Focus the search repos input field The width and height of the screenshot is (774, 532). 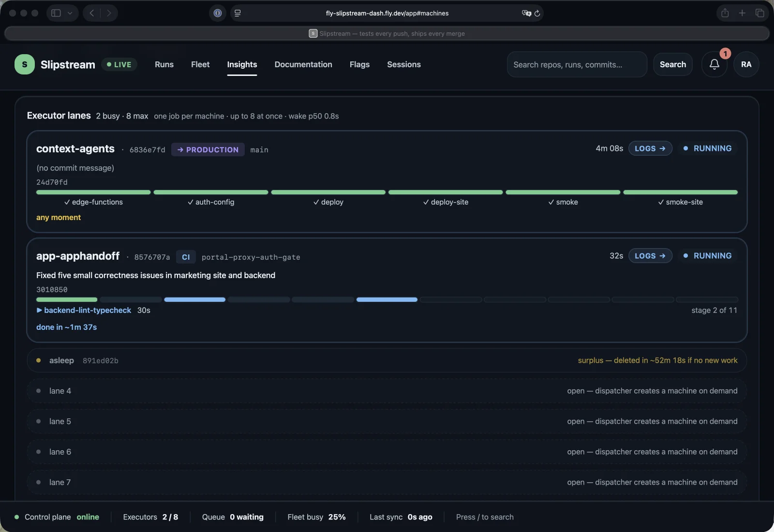[x=577, y=64]
